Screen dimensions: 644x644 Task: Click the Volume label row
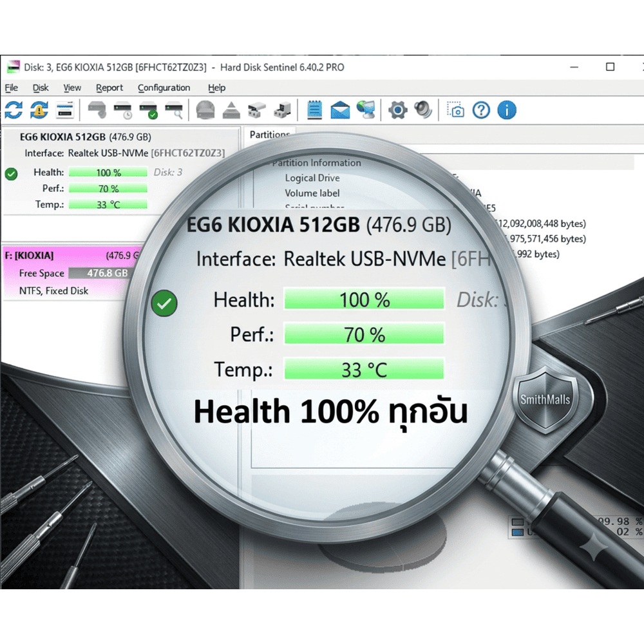[312, 193]
